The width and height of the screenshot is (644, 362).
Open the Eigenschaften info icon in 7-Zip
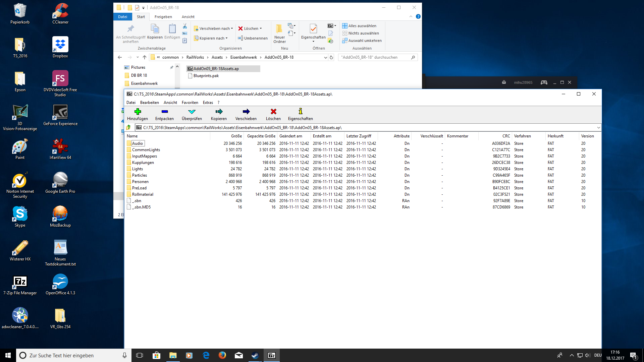pyautogui.click(x=300, y=112)
